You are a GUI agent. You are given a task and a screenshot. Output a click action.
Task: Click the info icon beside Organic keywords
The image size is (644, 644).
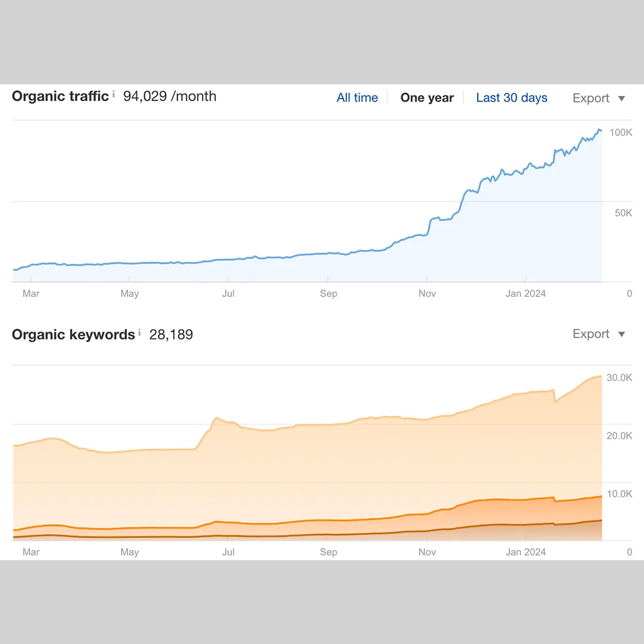[x=140, y=333]
